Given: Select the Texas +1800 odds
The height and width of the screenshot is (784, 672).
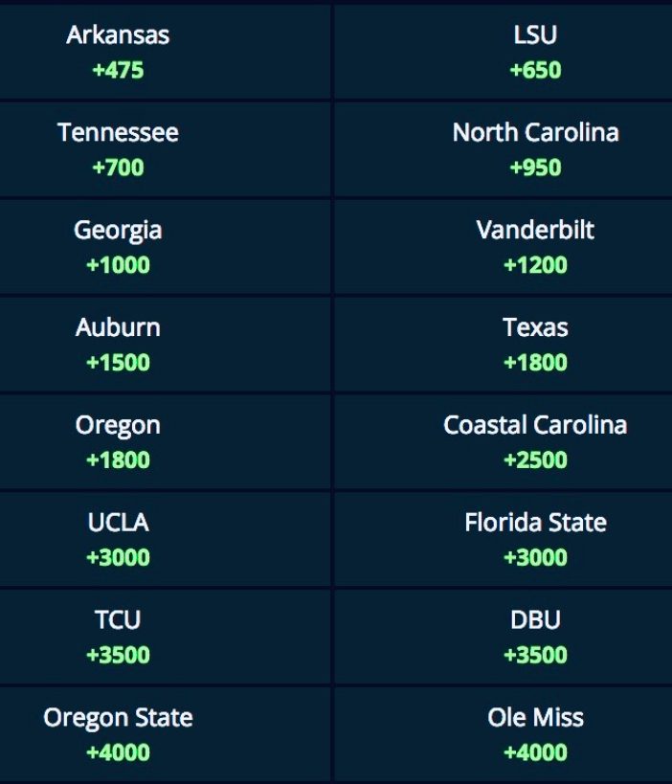Looking at the screenshot, I should tap(535, 345).
